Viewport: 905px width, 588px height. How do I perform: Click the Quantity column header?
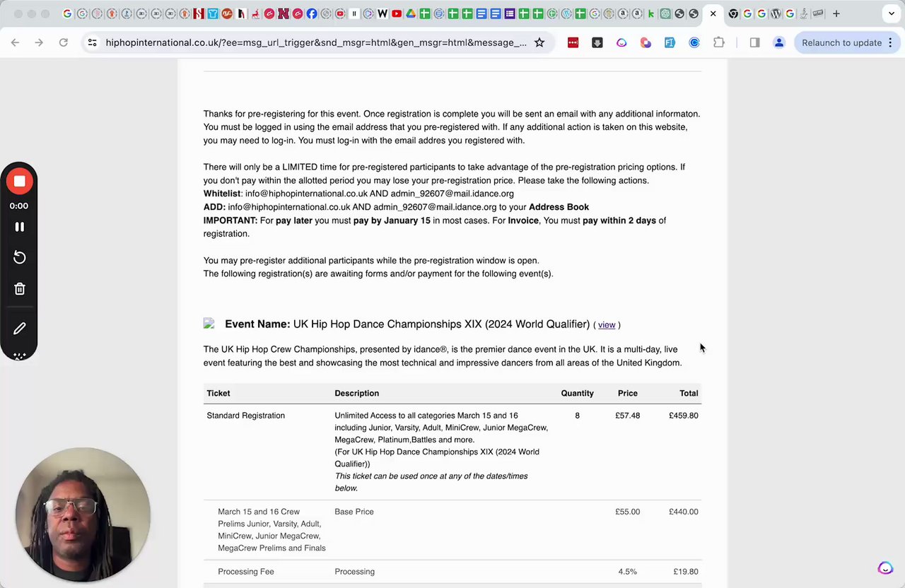tap(577, 393)
